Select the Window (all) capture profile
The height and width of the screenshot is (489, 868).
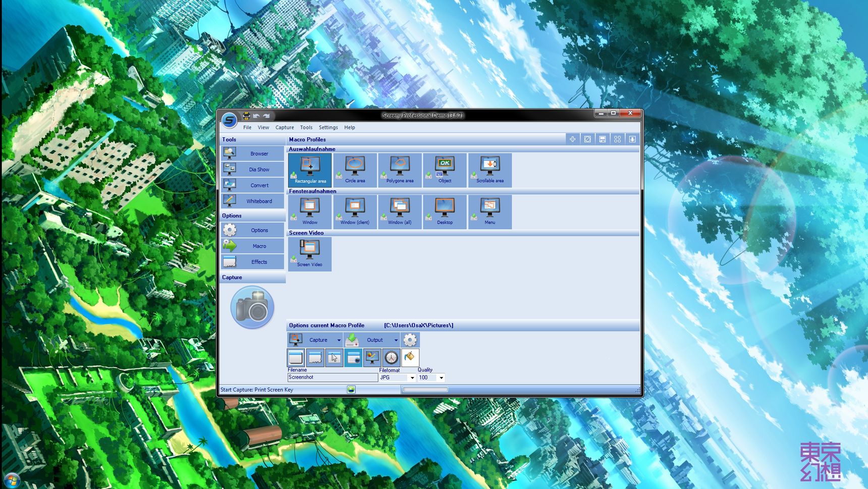(x=400, y=212)
